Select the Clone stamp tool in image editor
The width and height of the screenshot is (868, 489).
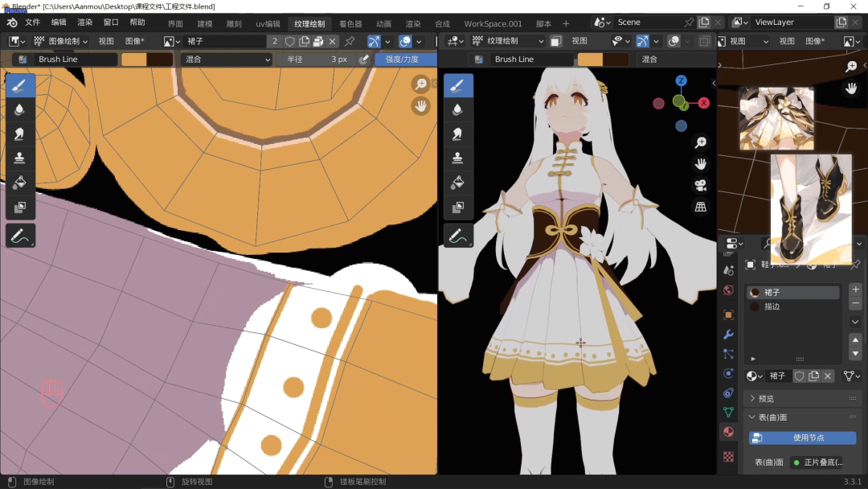(20, 158)
